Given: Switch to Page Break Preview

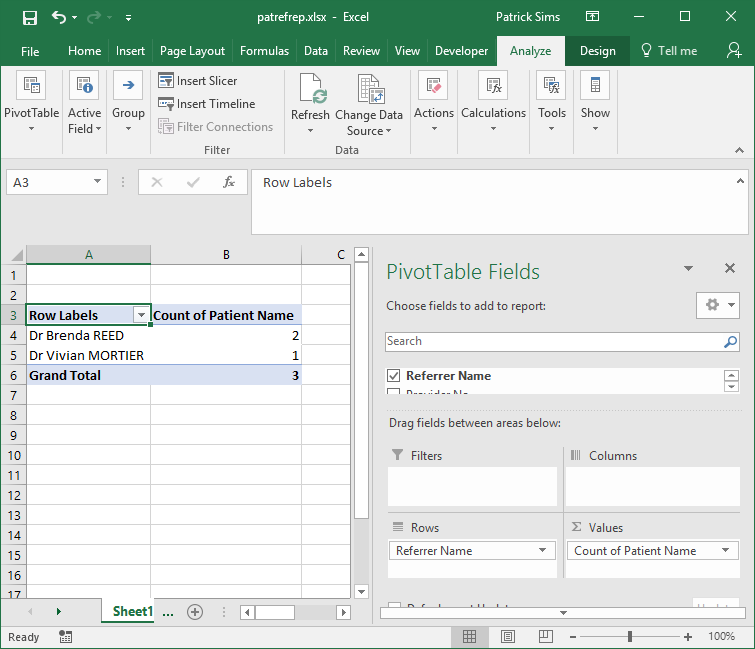Looking at the screenshot, I should click(x=546, y=636).
